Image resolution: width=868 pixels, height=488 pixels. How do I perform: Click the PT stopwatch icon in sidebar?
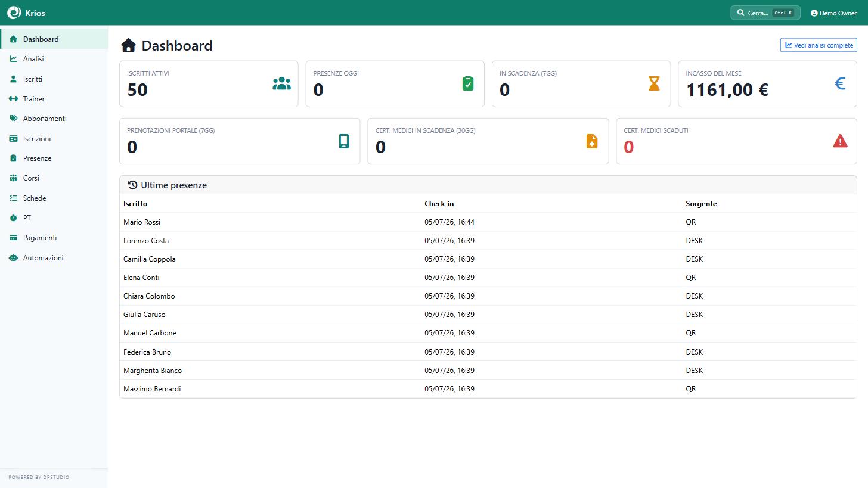click(13, 218)
